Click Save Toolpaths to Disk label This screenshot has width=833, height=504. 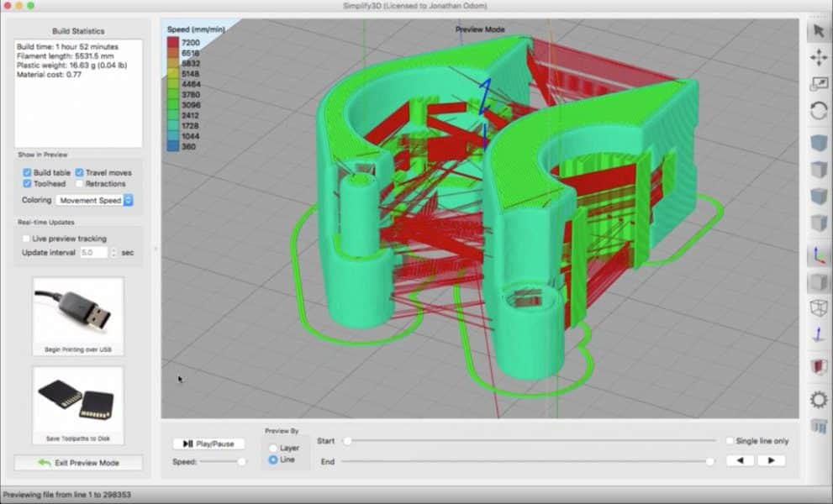click(78, 438)
